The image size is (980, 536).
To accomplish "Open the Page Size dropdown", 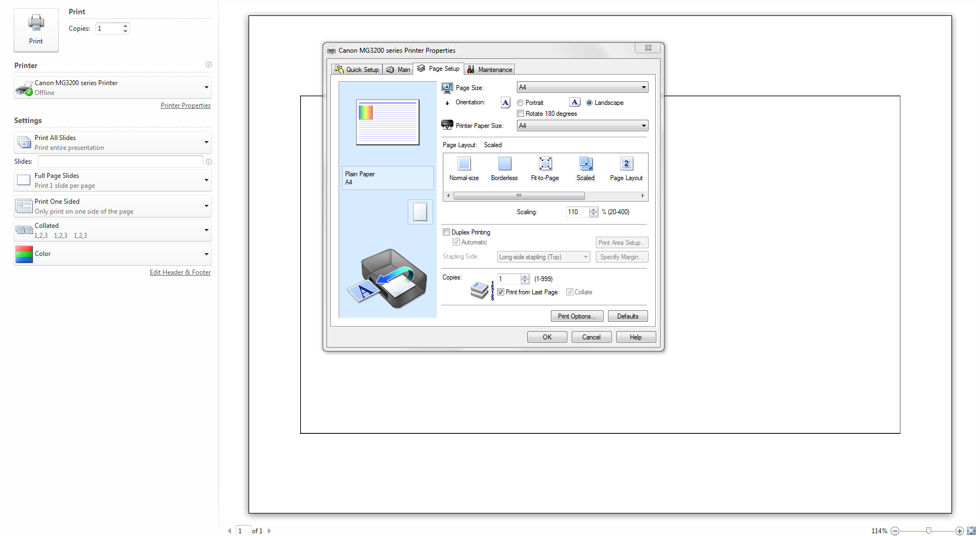I will (x=582, y=87).
